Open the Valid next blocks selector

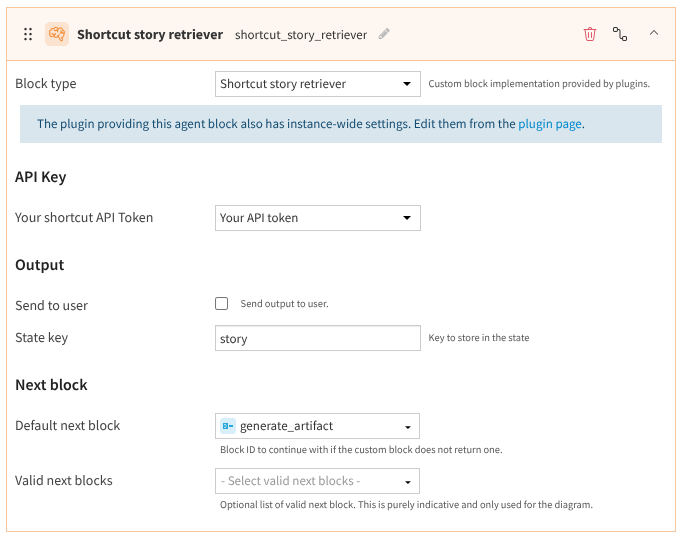317,481
